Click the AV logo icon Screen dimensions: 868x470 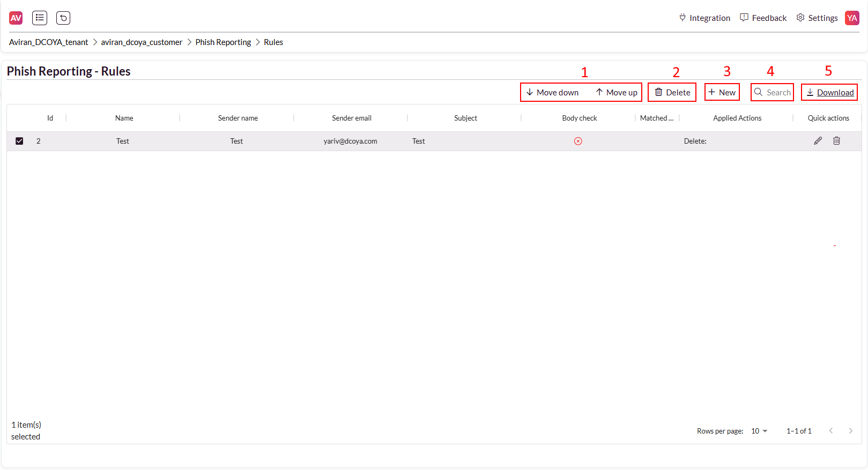16,18
